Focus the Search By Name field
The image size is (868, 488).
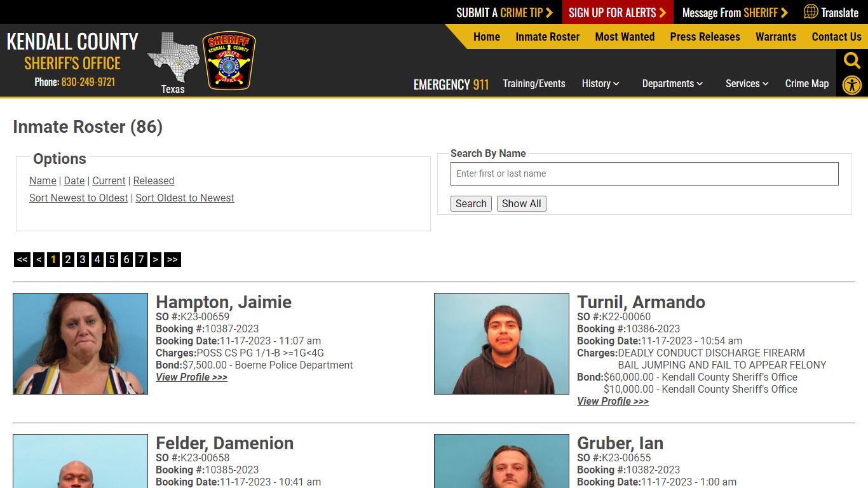point(644,173)
